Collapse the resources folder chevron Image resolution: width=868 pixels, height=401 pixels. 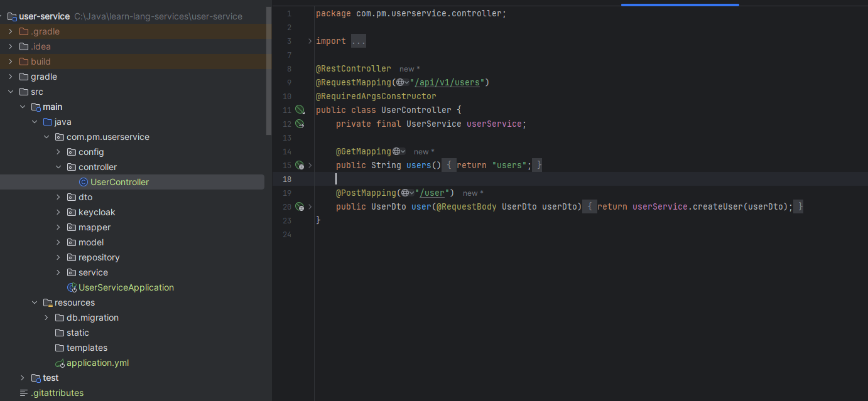35,302
